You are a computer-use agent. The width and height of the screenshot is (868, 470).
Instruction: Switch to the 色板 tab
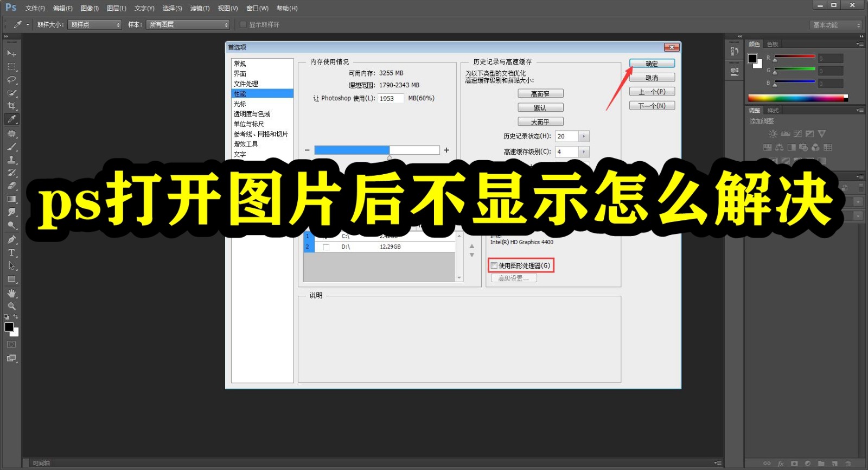[773, 44]
